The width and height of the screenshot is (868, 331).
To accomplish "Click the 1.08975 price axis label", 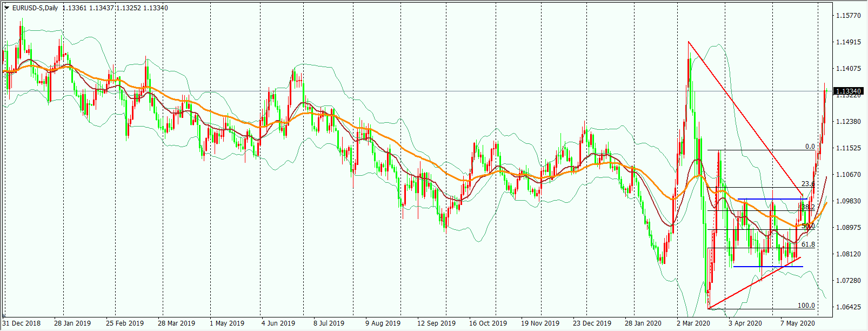I will pyautogui.click(x=848, y=228).
